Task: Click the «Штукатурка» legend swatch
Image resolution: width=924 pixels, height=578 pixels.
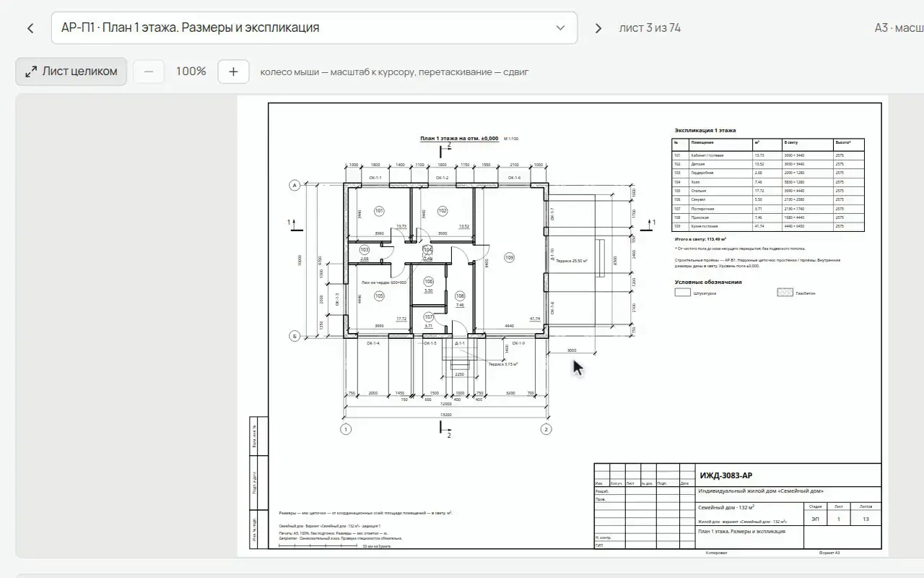Action: point(682,293)
